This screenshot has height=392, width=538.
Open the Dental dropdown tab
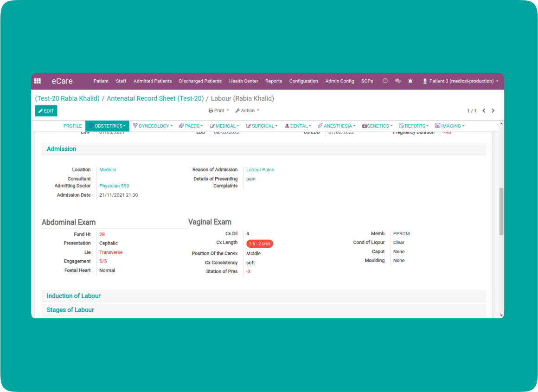(x=298, y=126)
